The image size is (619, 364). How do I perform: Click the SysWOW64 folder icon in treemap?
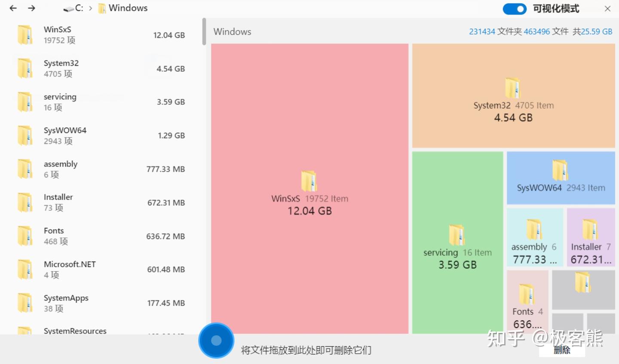pyautogui.click(x=560, y=170)
